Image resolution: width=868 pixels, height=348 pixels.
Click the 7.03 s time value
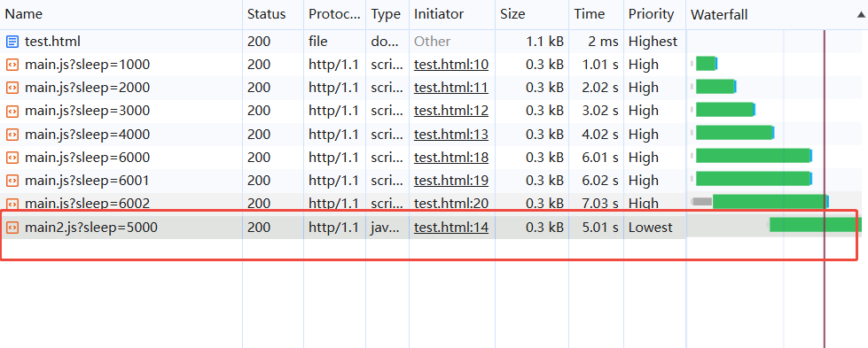[600, 204]
